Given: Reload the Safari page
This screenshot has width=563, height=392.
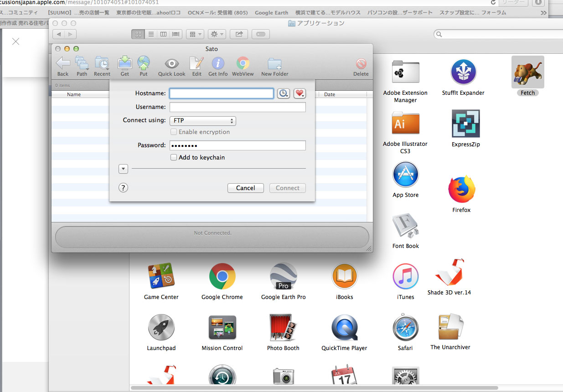Looking at the screenshot, I should point(493,2).
